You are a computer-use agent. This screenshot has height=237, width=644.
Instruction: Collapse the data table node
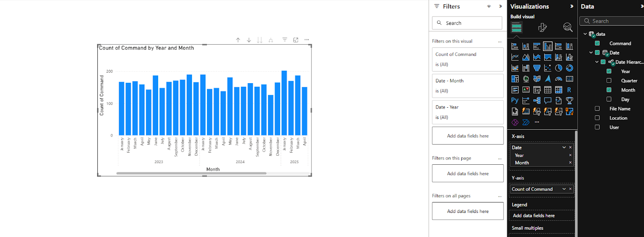coord(585,34)
